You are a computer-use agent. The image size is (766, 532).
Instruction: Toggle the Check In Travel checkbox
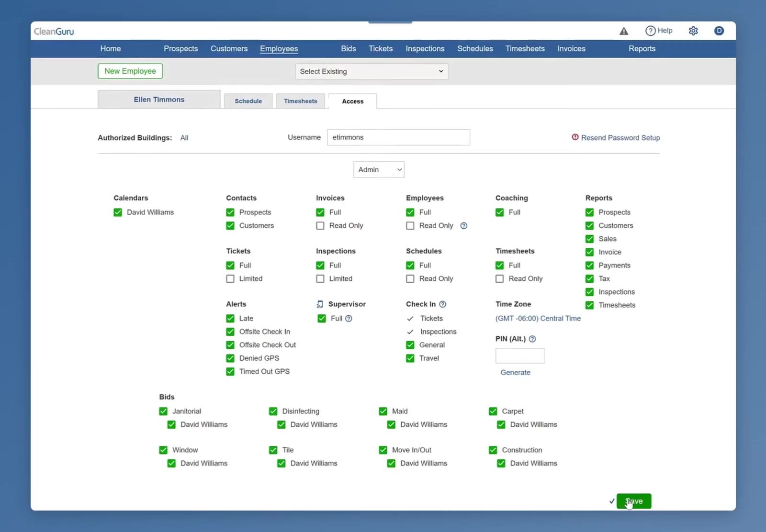[410, 358]
